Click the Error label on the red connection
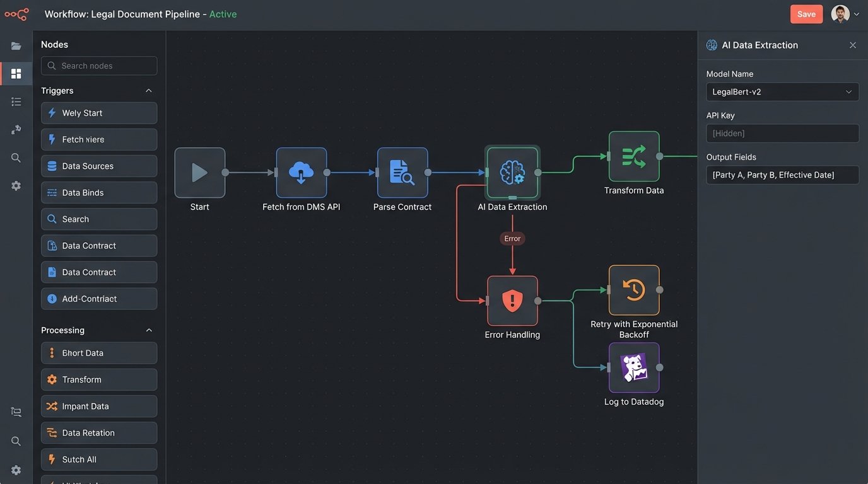The height and width of the screenshot is (484, 868). (512, 238)
